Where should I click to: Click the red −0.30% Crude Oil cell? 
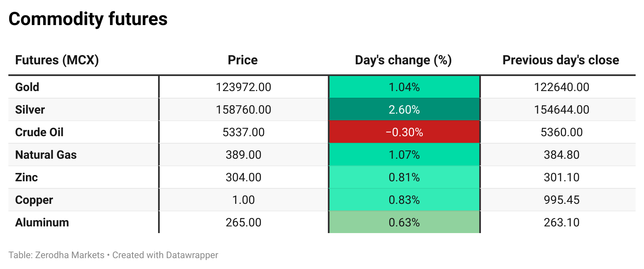[x=404, y=132]
